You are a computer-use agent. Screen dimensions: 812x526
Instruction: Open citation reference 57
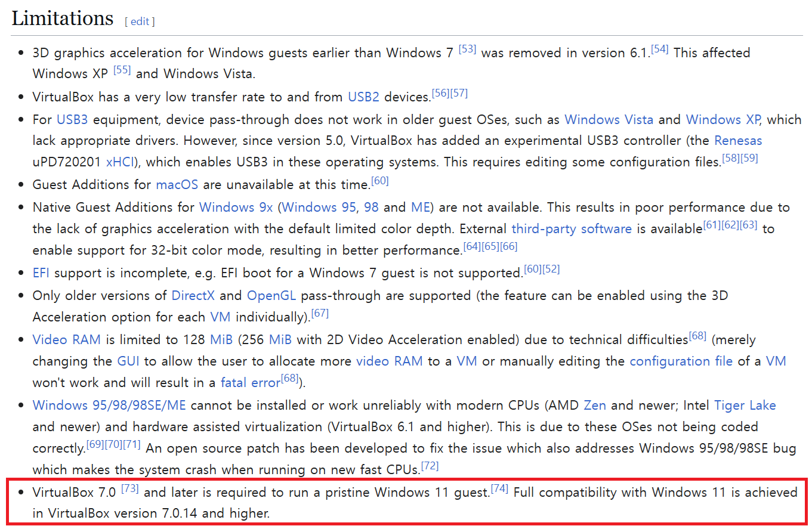[459, 93]
